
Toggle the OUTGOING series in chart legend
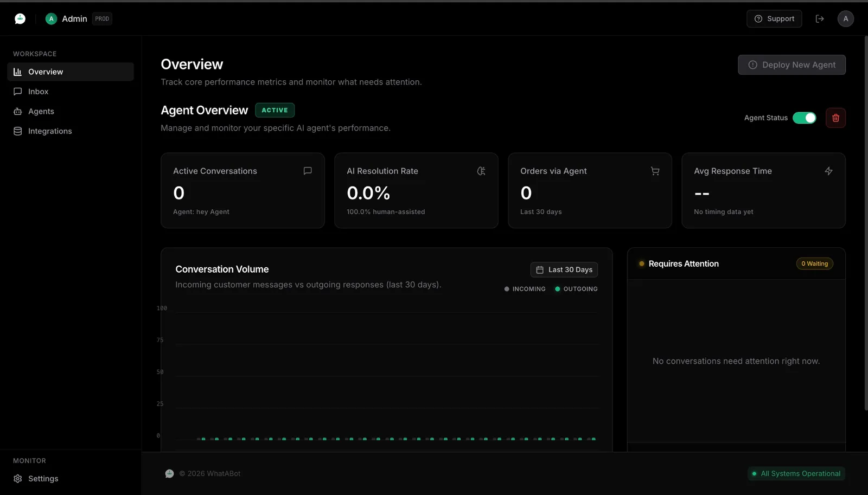tap(576, 289)
